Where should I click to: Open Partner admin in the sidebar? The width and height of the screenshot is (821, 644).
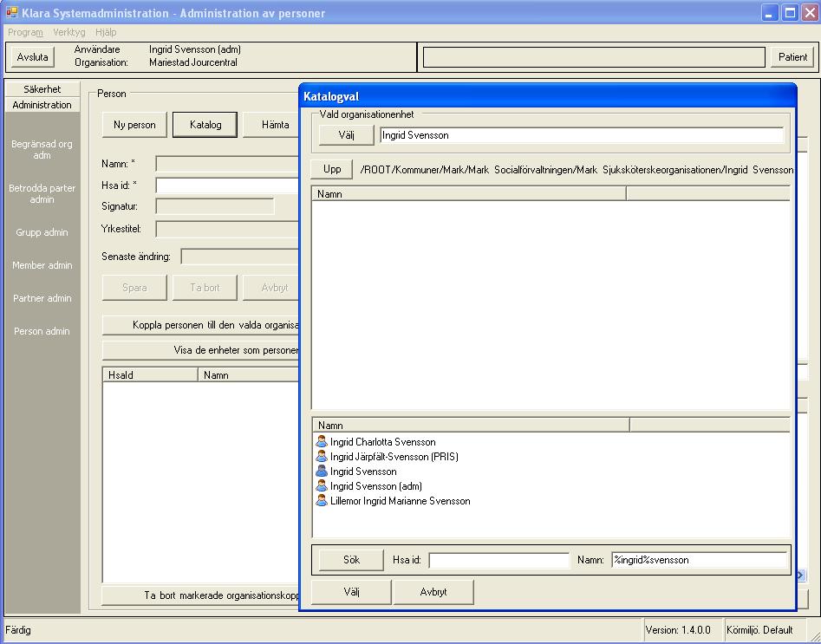42,298
